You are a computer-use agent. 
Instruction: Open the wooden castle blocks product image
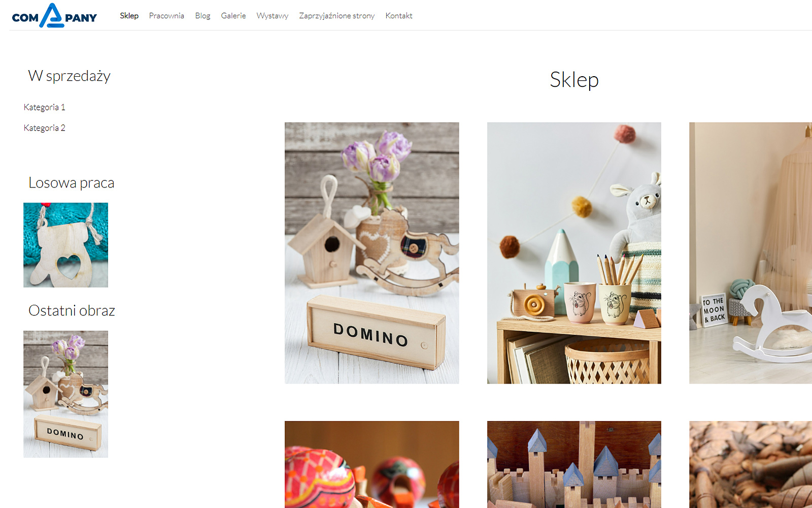pyautogui.click(x=574, y=464)
